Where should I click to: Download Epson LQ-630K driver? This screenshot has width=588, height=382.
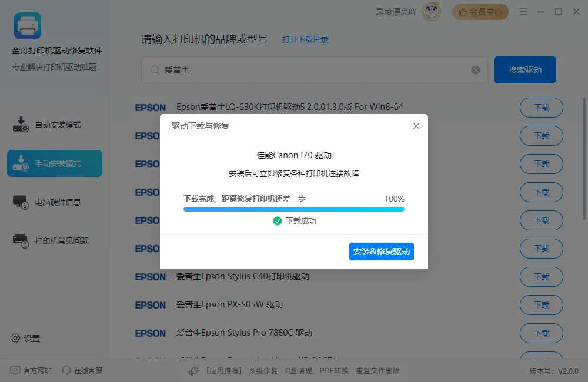pos(541,108)
